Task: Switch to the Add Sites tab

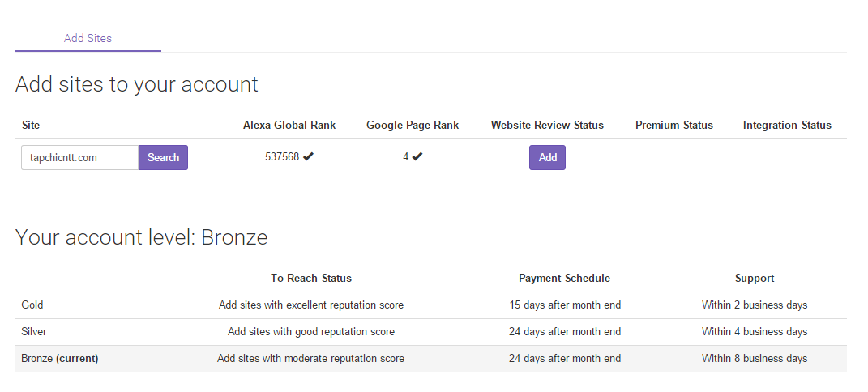Action: pyautogui.click(x=88, y=38)
